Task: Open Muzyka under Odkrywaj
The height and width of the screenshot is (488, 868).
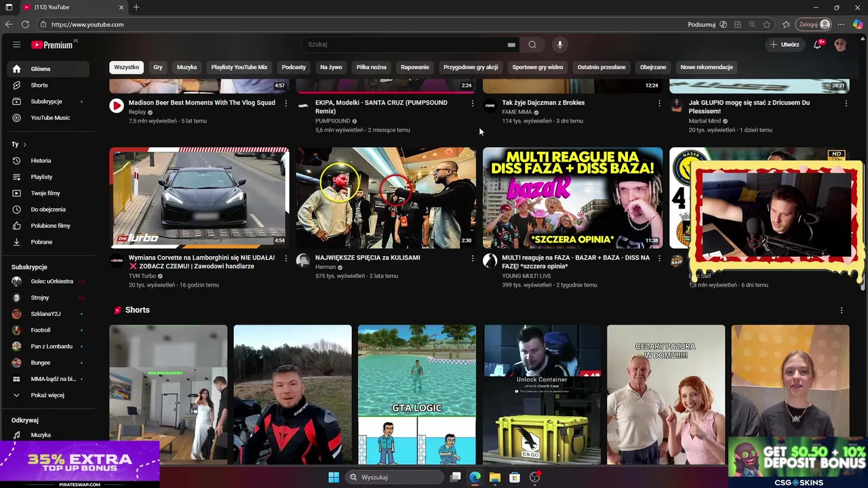Action: pos(48,435)
